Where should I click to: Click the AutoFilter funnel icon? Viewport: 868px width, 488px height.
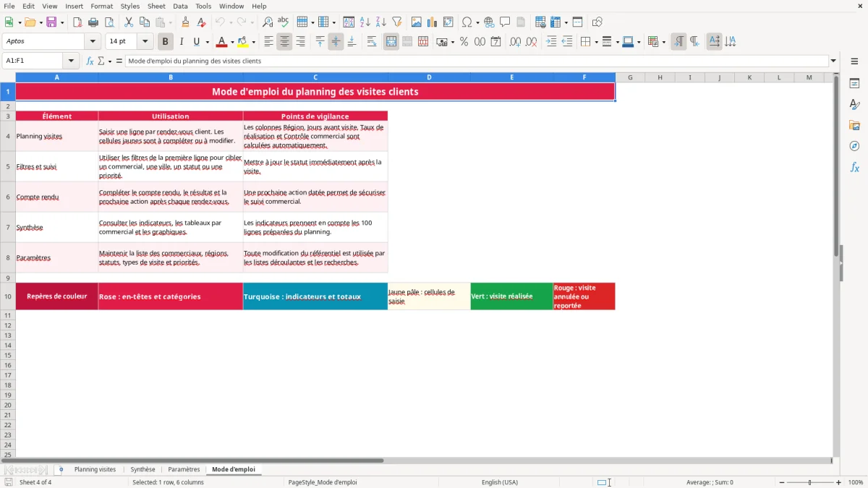[x=397, y=22]
